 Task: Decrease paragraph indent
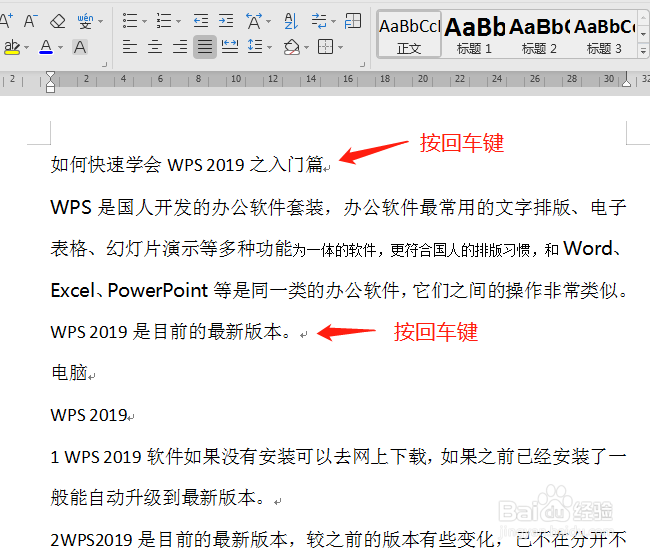click(201, 21)
